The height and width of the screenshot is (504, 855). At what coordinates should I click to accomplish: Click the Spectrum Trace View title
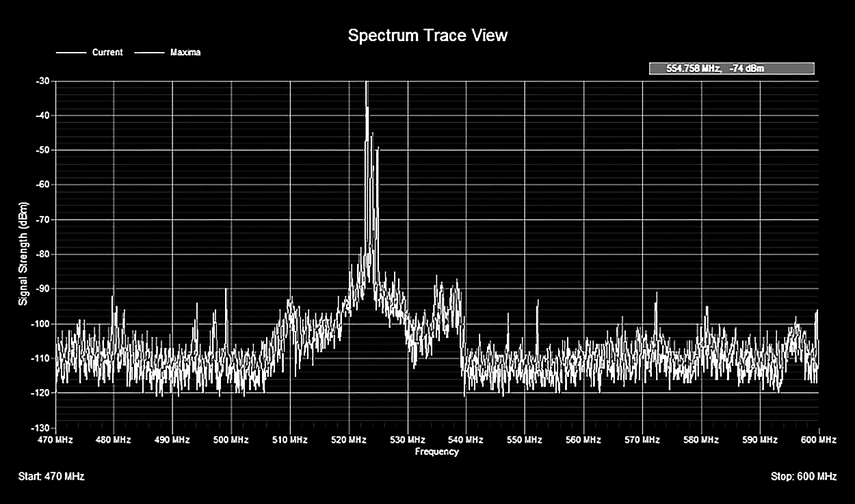pos(428,35)
